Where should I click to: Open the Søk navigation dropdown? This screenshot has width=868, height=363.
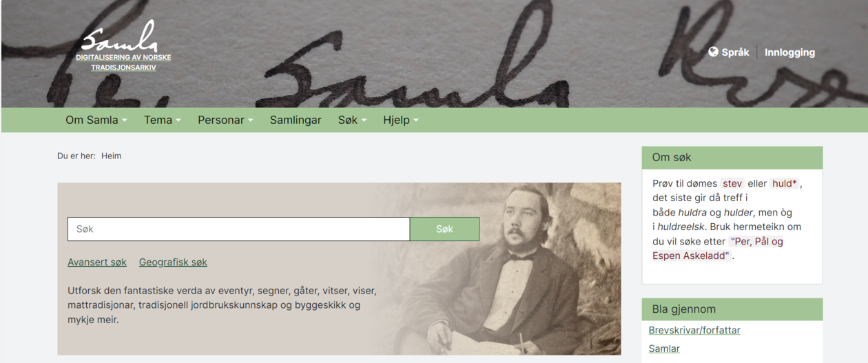(x=352, y=120)
